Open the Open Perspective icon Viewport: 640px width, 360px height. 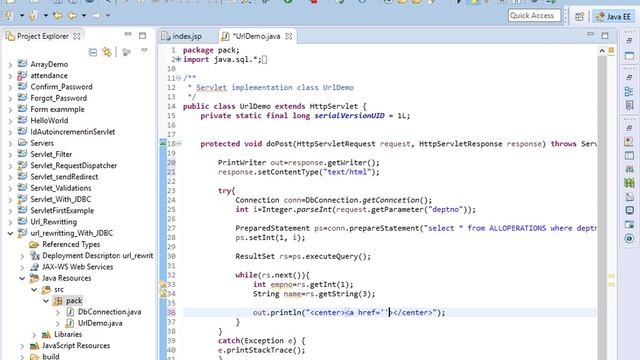(x=579, y=16)
